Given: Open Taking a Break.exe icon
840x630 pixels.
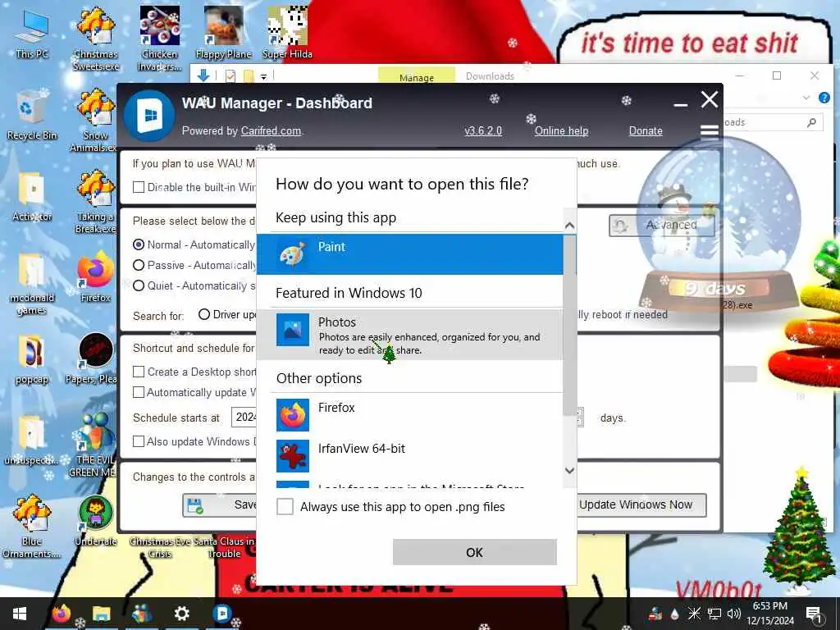Looking at the screenshot, I should pyautogui.click(x=96, y=202).
